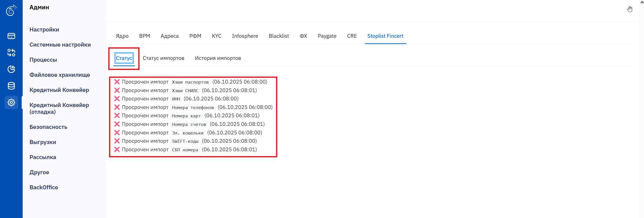This screenshot has width=644, height=218.
Task: Open the exchange arrows icon section
Action: [x=11, y=53]
